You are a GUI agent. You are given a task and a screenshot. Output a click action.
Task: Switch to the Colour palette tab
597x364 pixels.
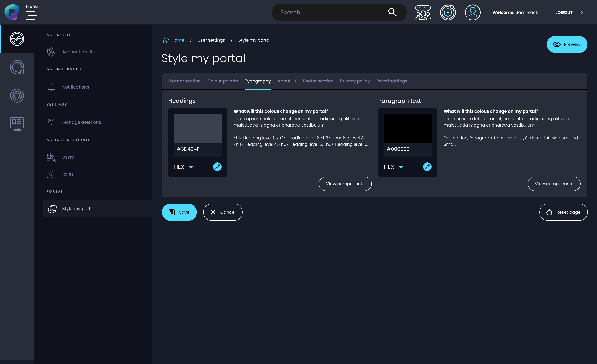pos(222,81)
